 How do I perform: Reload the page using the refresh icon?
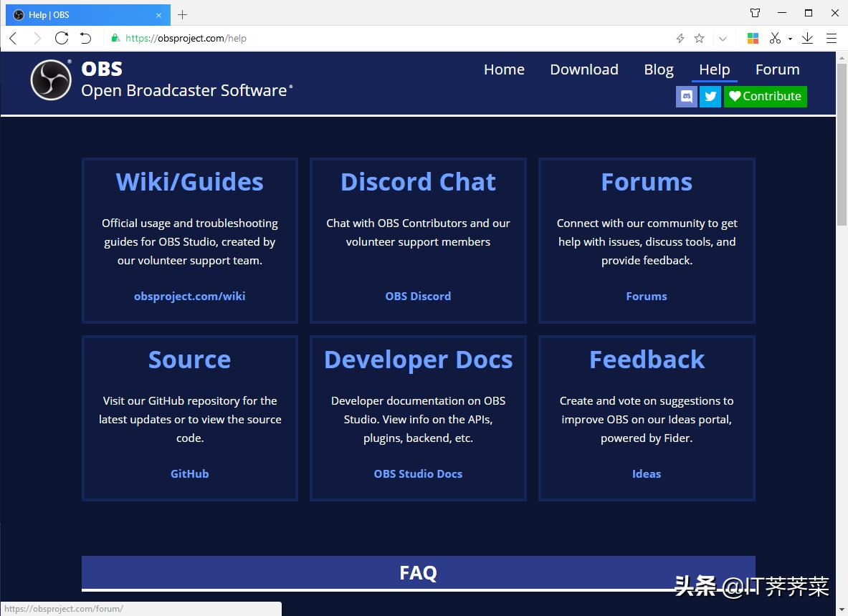click(x=61, y=38)
